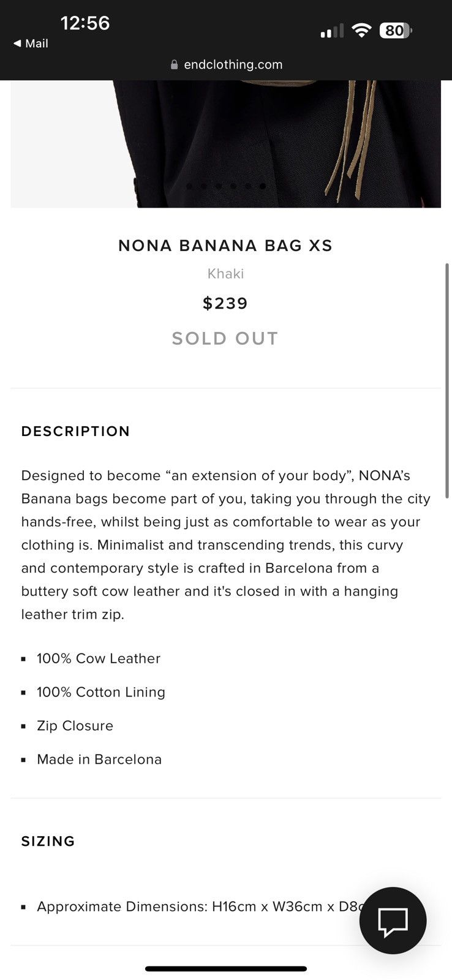Click the $239 price text
The image size is (452, 980).
225,303
